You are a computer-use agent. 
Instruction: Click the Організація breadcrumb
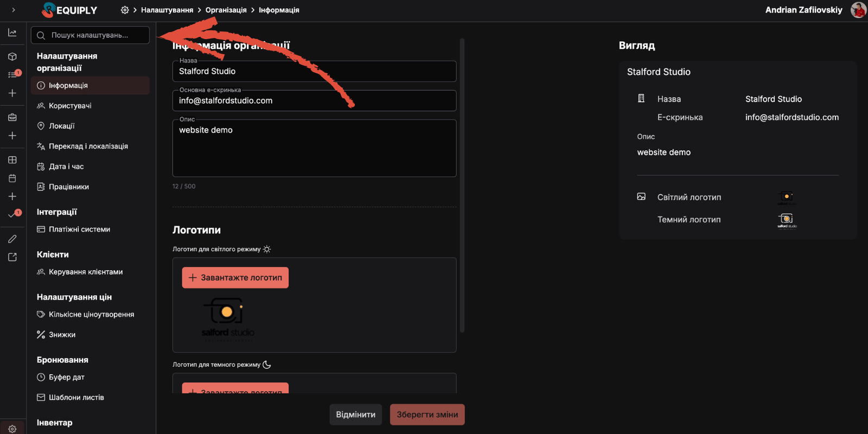226,10
